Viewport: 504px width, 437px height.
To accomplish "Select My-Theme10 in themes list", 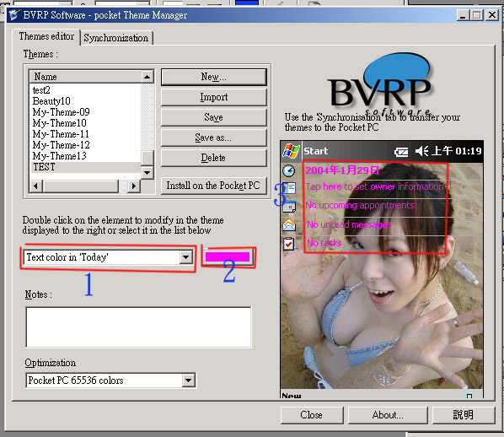I will 60,123.
